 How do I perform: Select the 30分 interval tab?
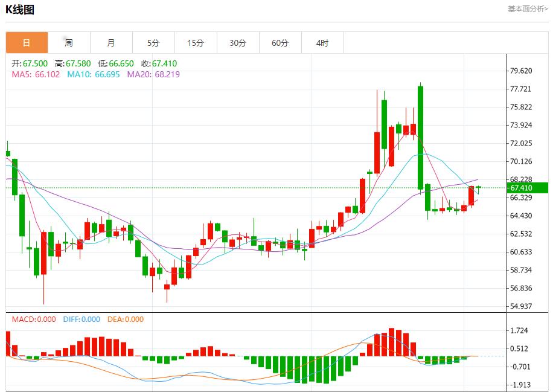(x=238, y=43)
